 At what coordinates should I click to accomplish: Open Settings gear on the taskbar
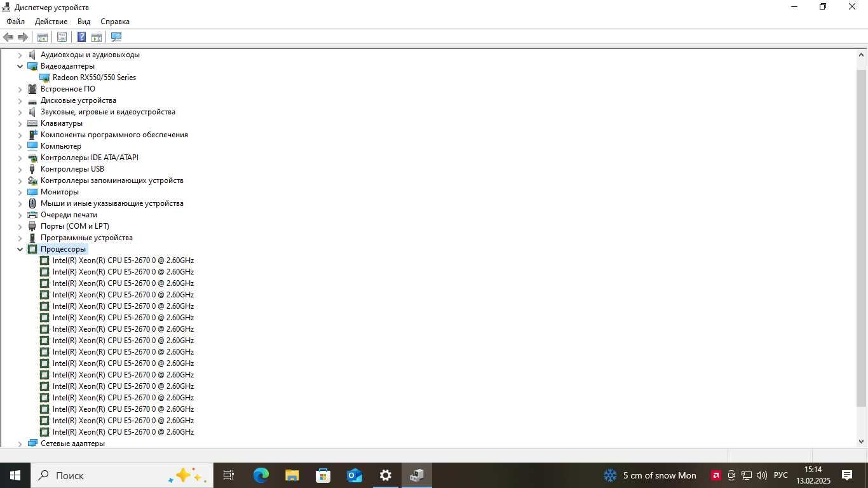385,475
